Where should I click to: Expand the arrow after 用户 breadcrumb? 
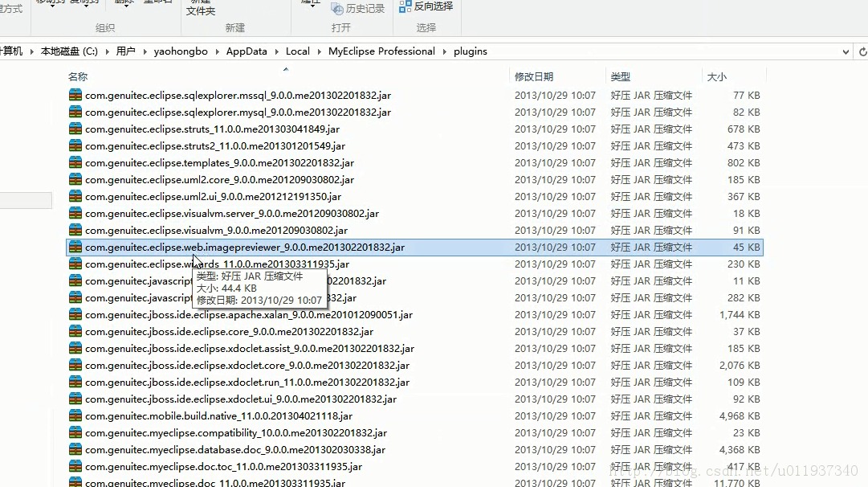pyautogui.click(x=145, y=51)
